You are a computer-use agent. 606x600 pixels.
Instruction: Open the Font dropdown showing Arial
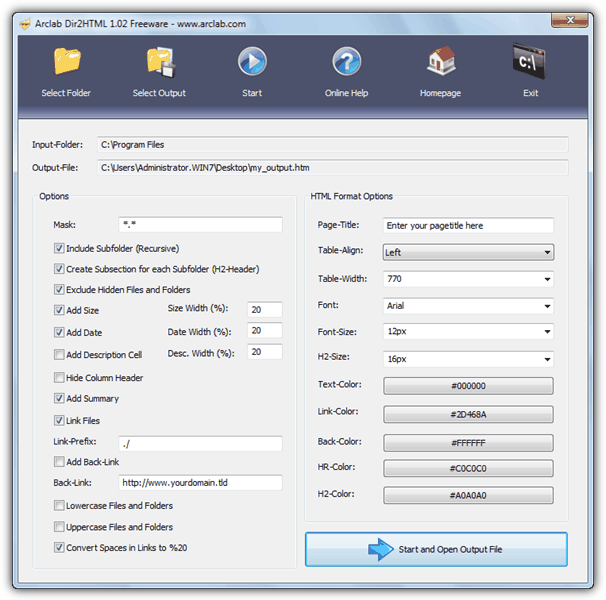pyautogui.click(x=468, y=306)
